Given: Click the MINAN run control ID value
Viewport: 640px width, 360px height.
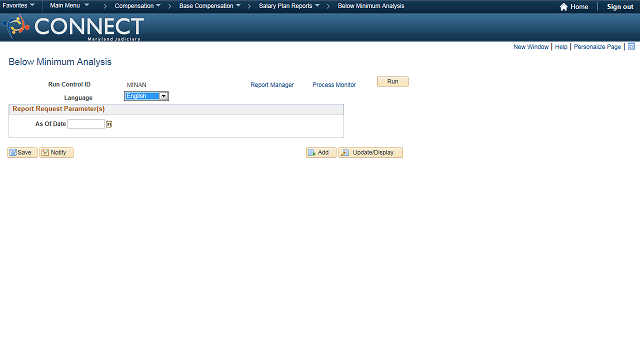Looking at the screenshot, I should click(x=136, y=84).
